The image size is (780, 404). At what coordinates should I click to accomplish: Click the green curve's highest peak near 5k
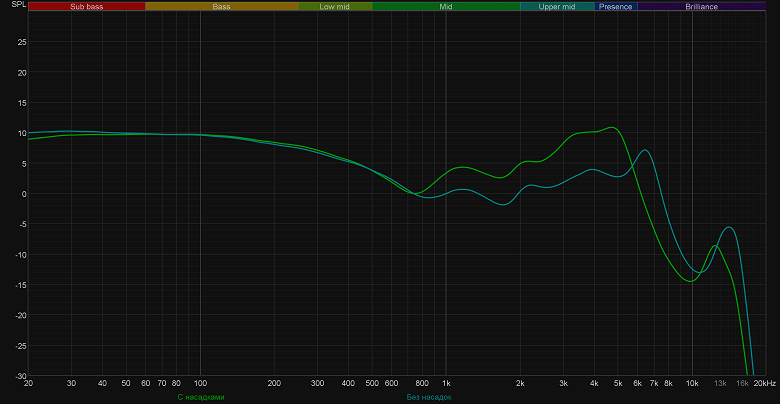pos(612,127)
